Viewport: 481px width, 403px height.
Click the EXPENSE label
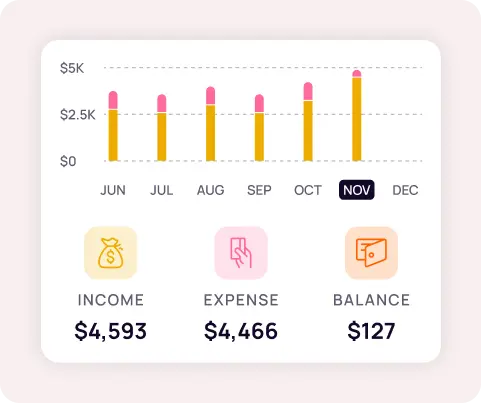coord(241,300)
